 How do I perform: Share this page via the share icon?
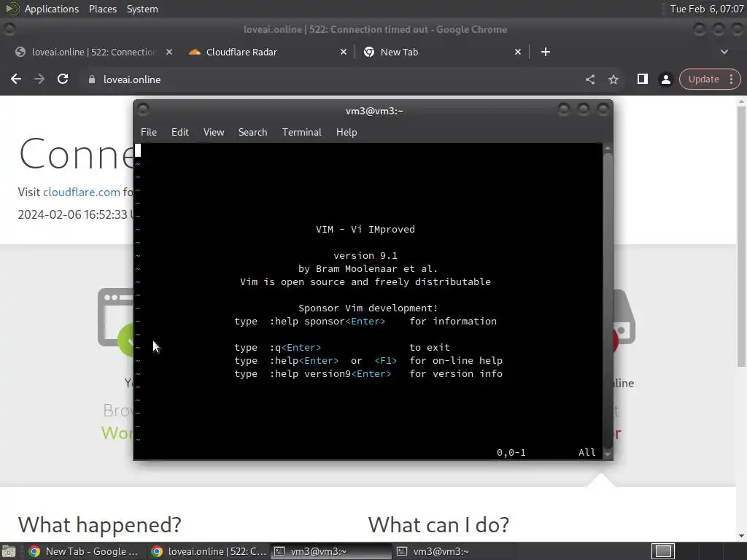pyautogui.click(x=589, y=79)
